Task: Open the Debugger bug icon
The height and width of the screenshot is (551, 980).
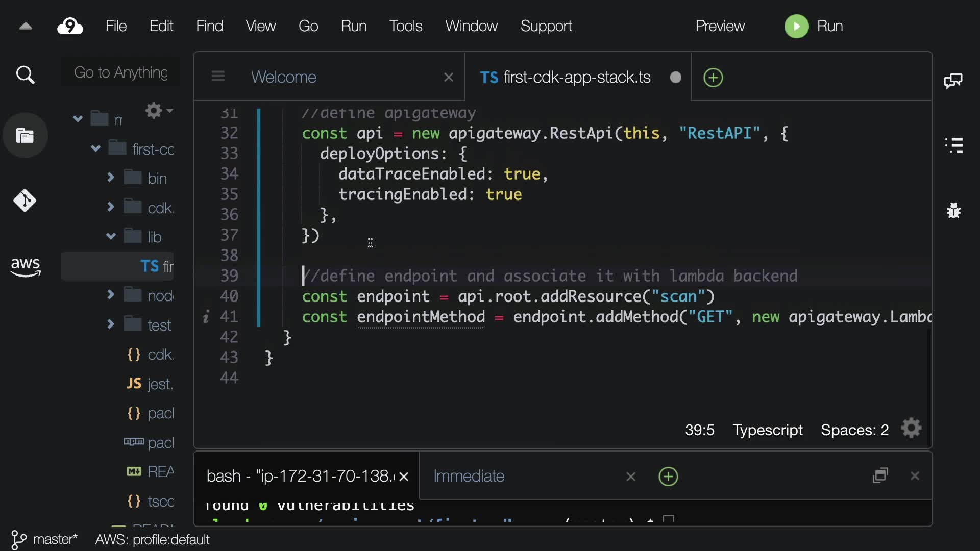Action: [x=953, y=210]
